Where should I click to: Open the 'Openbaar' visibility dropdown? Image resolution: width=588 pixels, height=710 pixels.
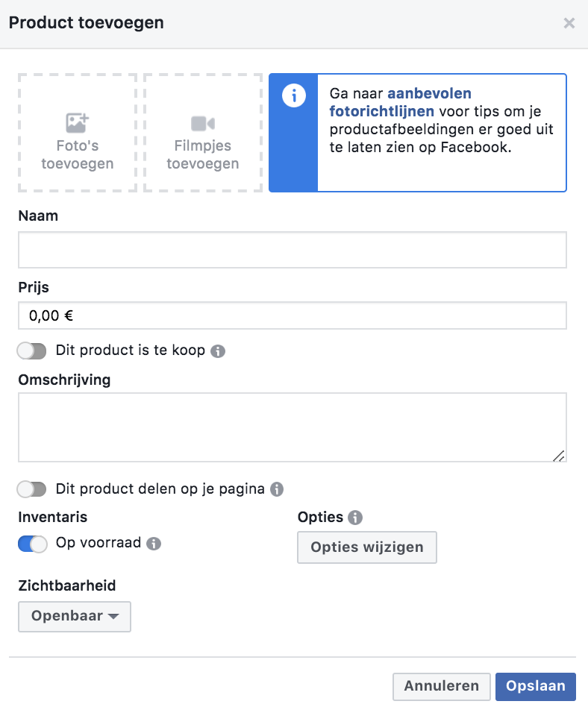(x=74, y=617)
